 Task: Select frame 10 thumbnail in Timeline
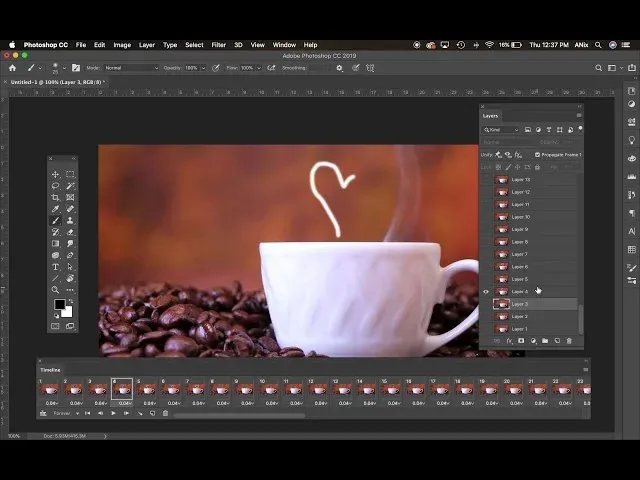(269, 390)
